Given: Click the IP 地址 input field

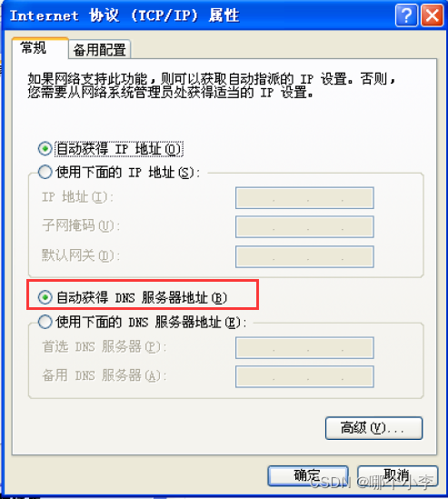Looking at the screenshot, I should tap(304, 198).
